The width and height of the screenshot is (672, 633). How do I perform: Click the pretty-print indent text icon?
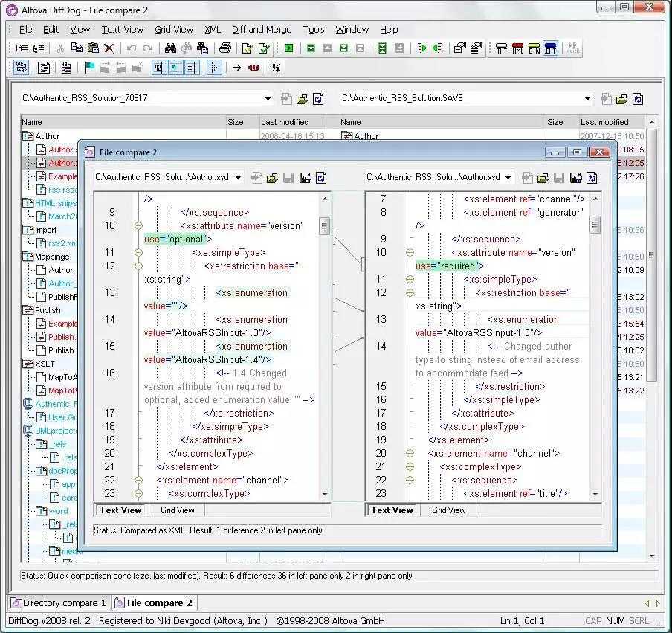coord(44,68)
